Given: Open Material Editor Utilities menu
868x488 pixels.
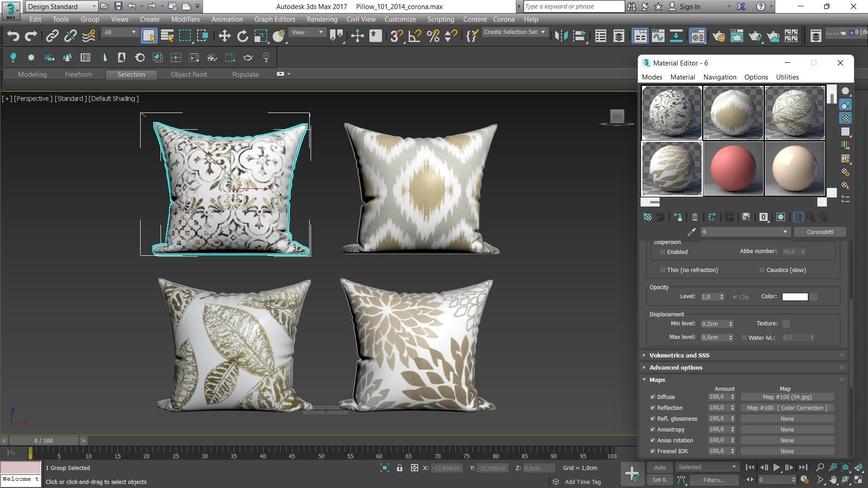Looking at the screenshot, I should [787, 77].
